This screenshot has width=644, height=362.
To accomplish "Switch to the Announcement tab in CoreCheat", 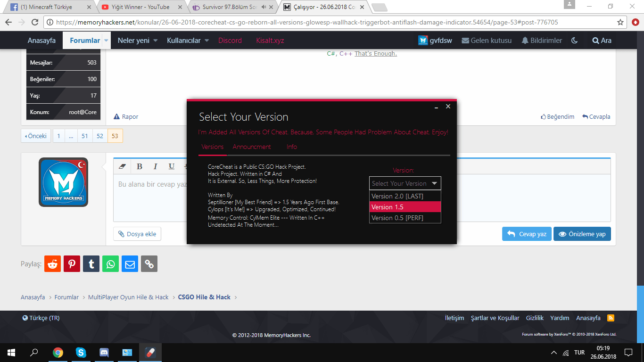I will click(252, 147).
